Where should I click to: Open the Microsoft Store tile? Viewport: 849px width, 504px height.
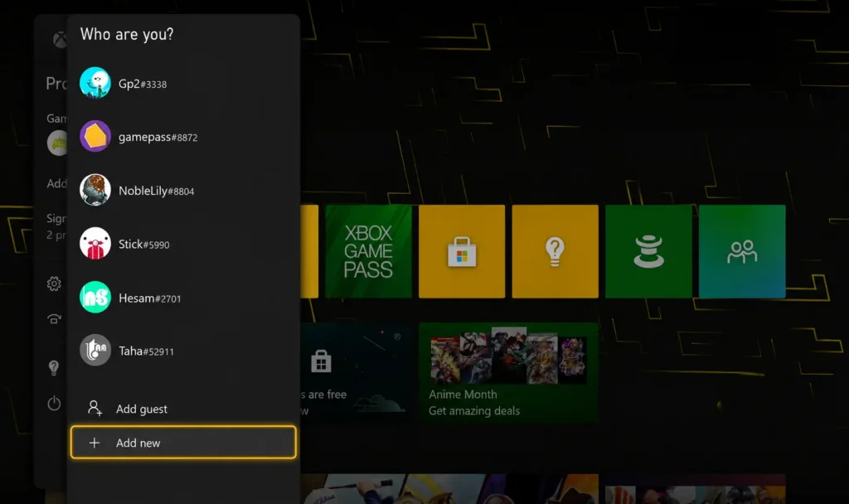click(x=462, y=251)
